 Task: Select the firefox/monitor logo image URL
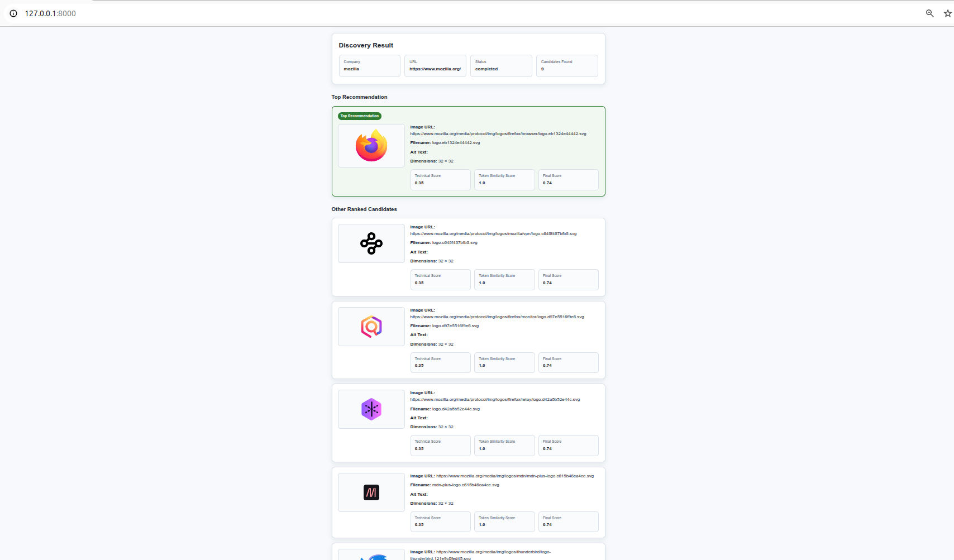pyautogui.click(x=497, y=317)
